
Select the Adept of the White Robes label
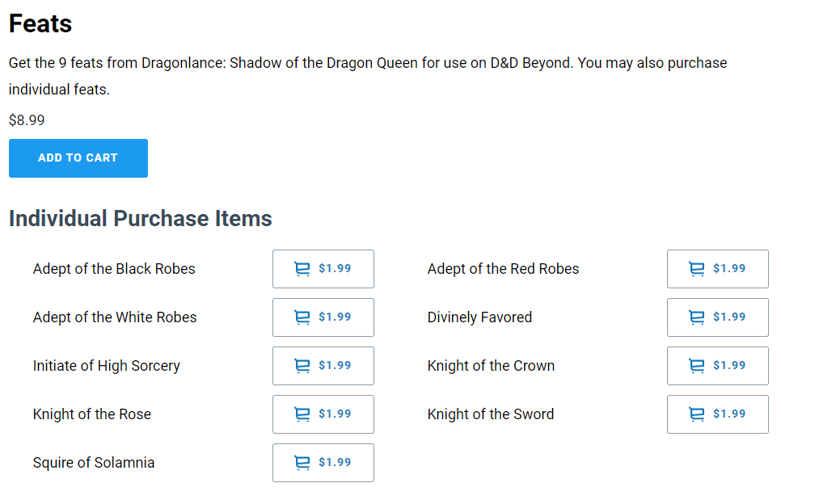tap(115, 317)
